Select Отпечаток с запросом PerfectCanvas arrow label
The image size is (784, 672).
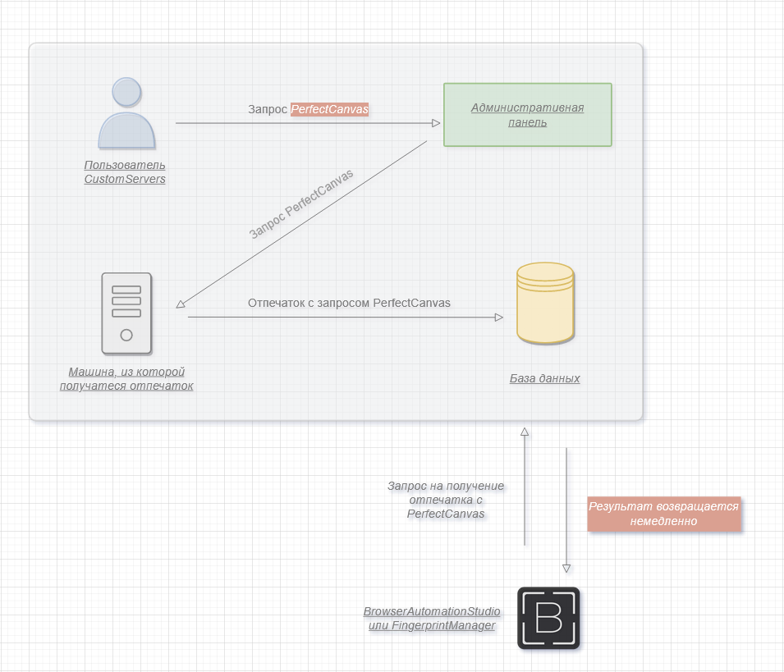coord(349,303)
